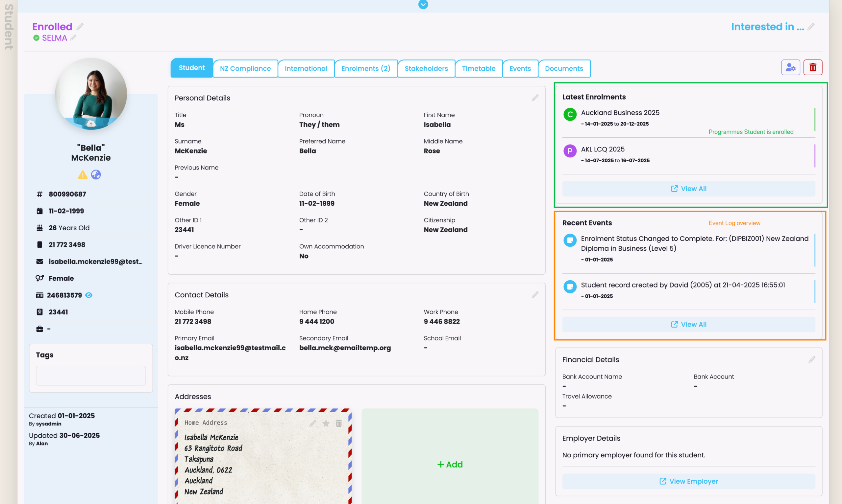Expand the top panel chevron
Screen dimensions: 842x504
coord(423,4)
